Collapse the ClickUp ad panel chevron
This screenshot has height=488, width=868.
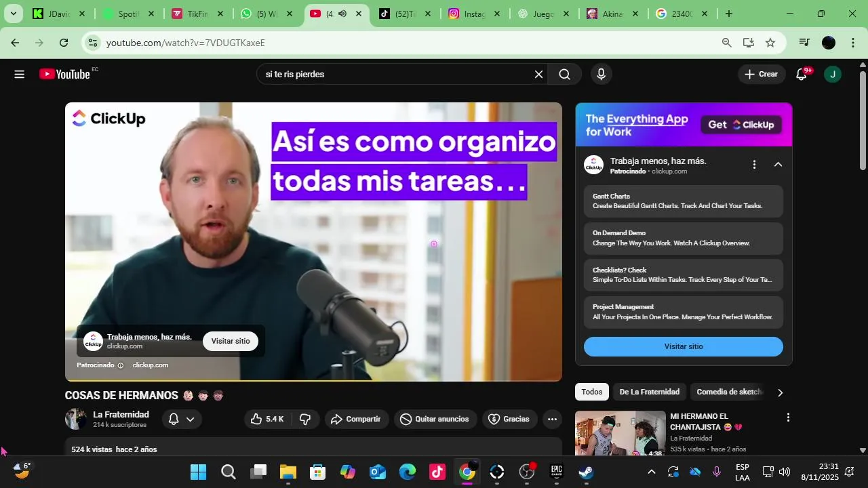coord(778,165)
